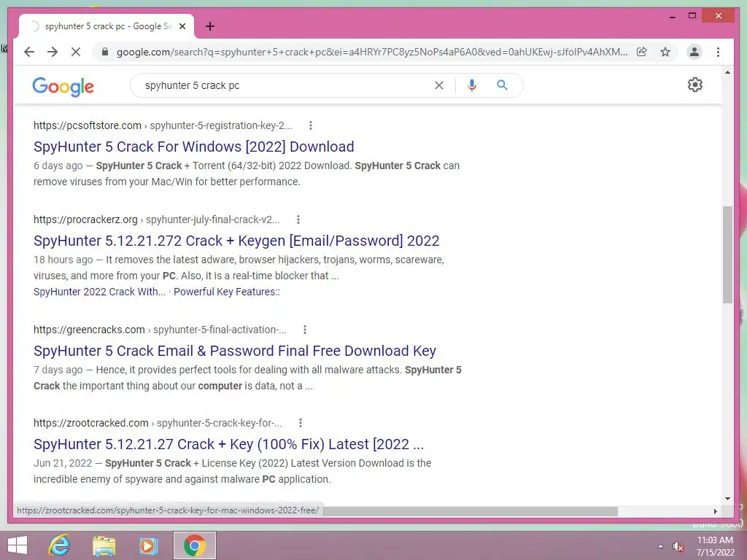Go forward using the forward arrow
747x560 pixels.
coord(53,52)
